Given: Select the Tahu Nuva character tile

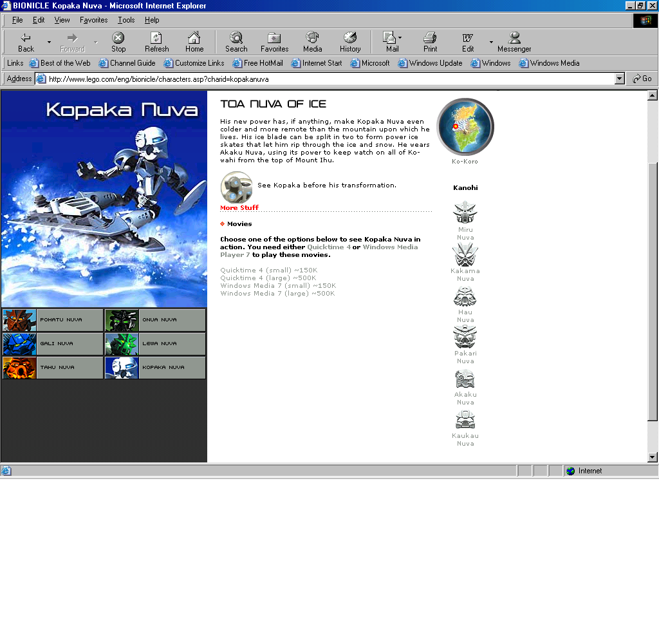Looking at the screenshot, I should [x=53, y=368].
